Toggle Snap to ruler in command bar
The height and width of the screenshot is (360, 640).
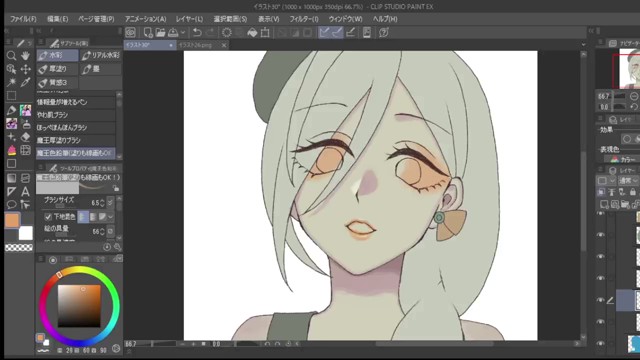[x=324, y=33]
